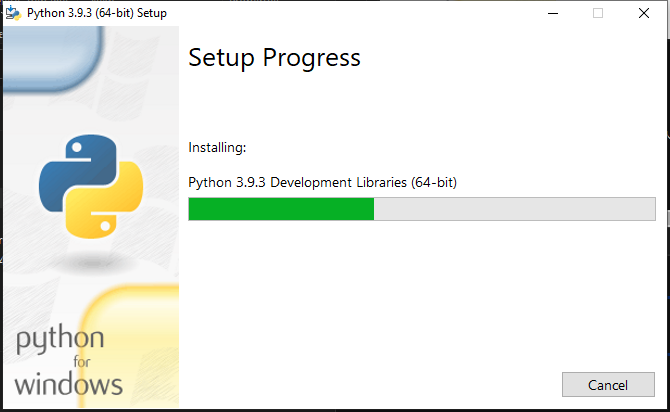Click the Python 3.9.3 (64-bit) Setup title text

pyautogui.click(x=97, y=13)
